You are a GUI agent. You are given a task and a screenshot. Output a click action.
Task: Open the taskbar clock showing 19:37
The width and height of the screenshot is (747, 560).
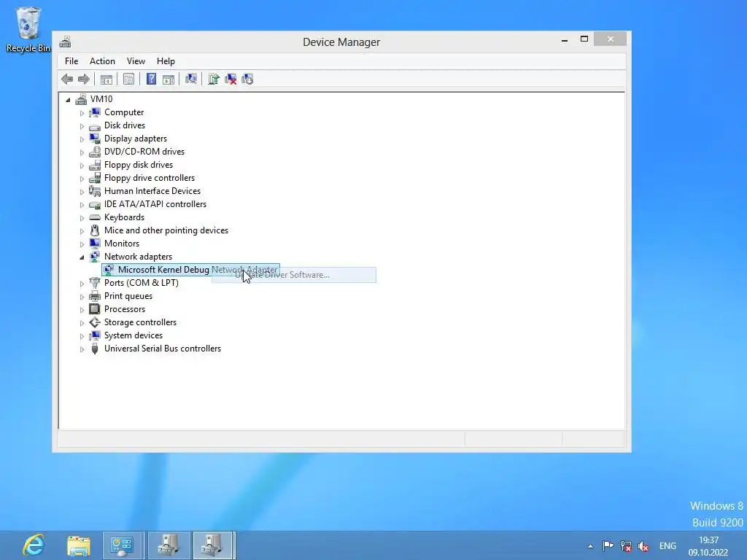[708, 545]
